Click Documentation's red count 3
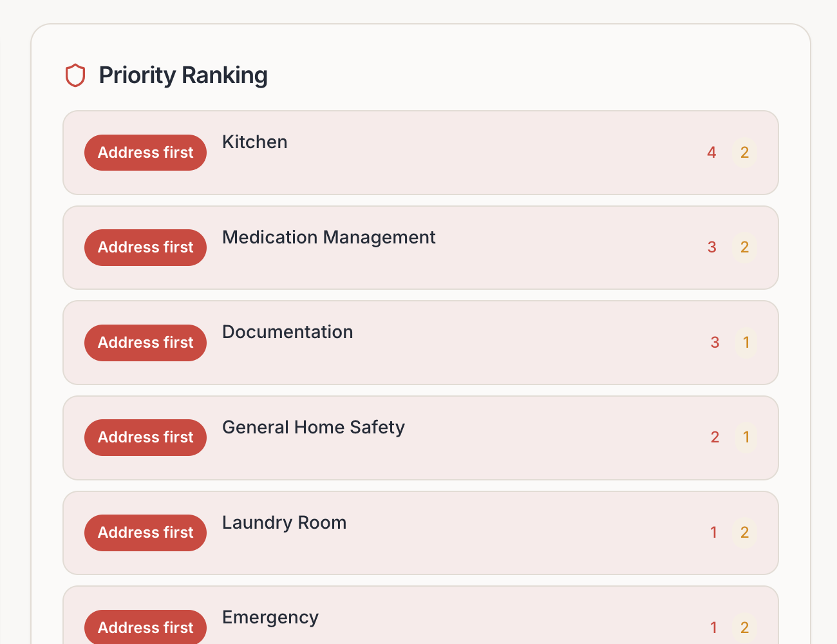Screen dimensions: 837x644 coord(715,343)
